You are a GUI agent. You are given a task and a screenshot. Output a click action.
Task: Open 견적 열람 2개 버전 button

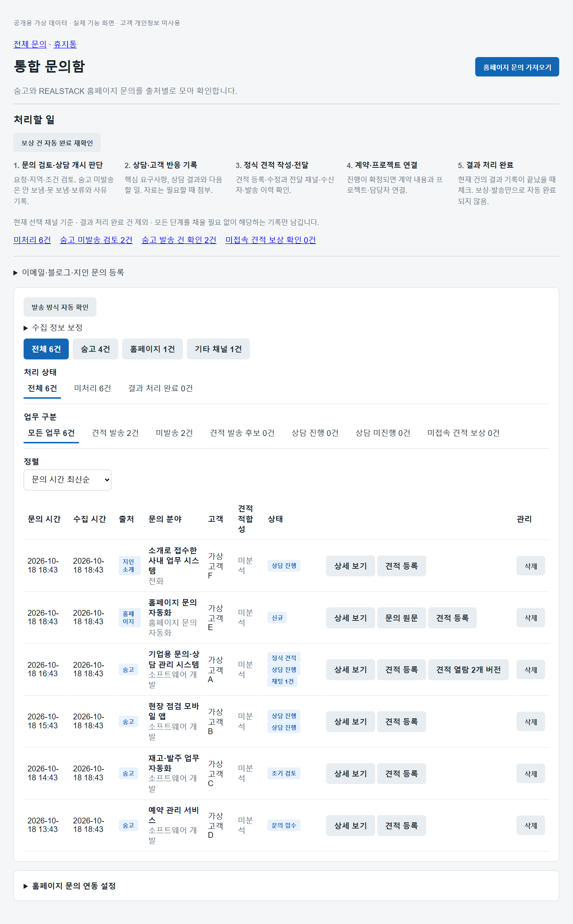[468, 670]
